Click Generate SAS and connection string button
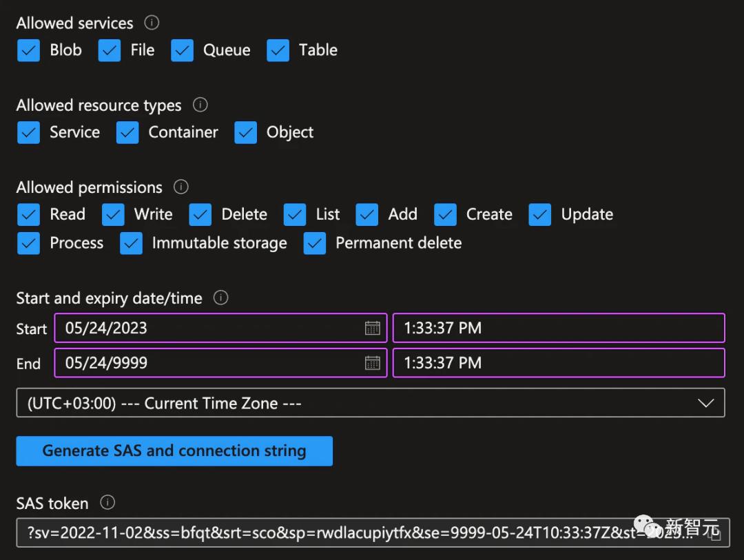 tap(174, 451)
